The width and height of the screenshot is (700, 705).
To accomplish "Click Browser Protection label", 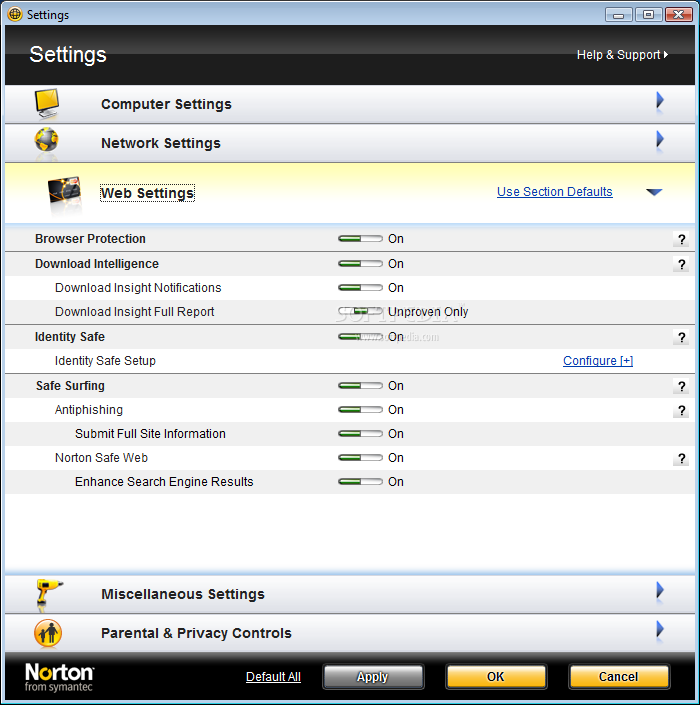I will 90,239.
